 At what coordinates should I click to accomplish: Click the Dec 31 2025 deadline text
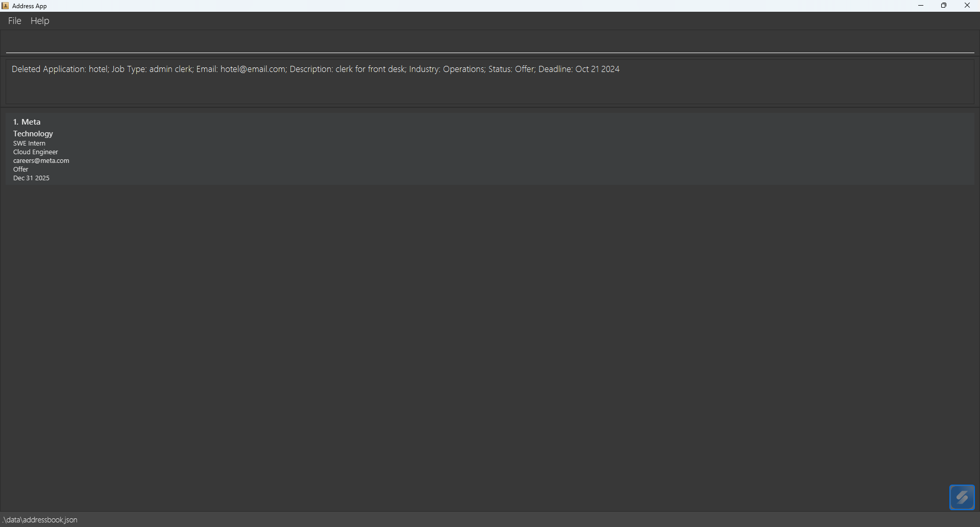coord(31,178)
